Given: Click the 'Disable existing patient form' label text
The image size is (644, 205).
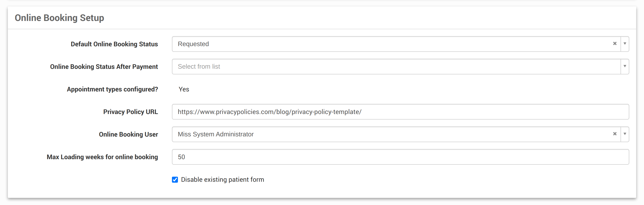Looking at the screenshot, I should [x=222, y=180].
